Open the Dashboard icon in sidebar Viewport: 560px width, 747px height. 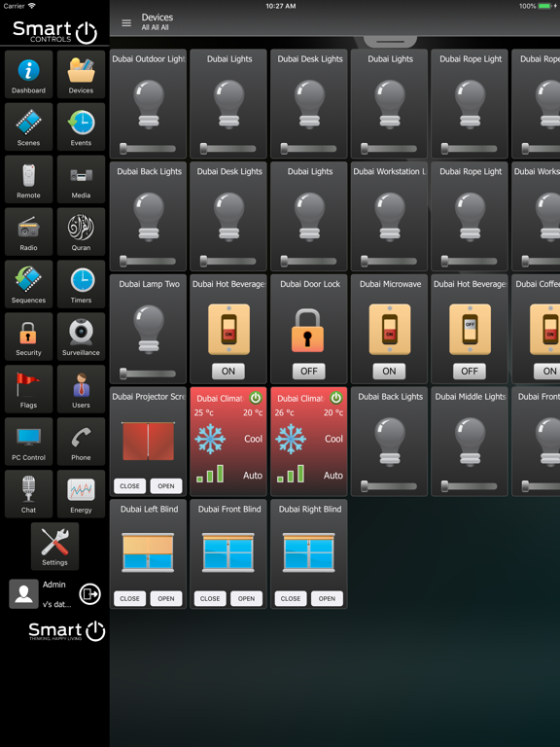pyautogui.click(x=28, y=74)
